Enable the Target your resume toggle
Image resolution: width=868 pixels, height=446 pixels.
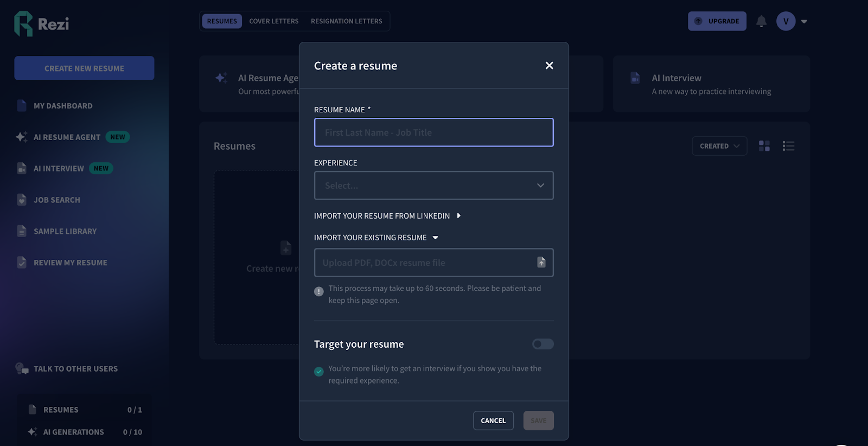click(x=542, y=344)
